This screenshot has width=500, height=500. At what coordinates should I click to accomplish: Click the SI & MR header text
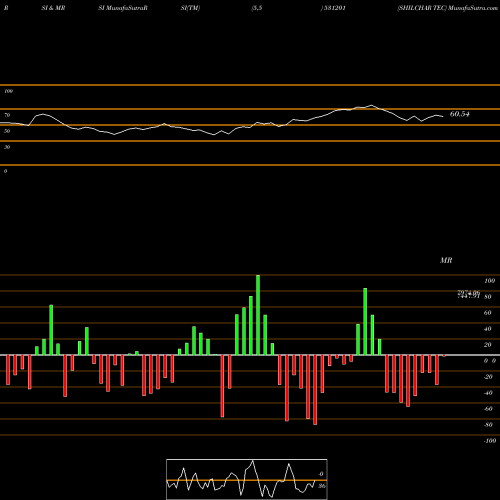53,8
